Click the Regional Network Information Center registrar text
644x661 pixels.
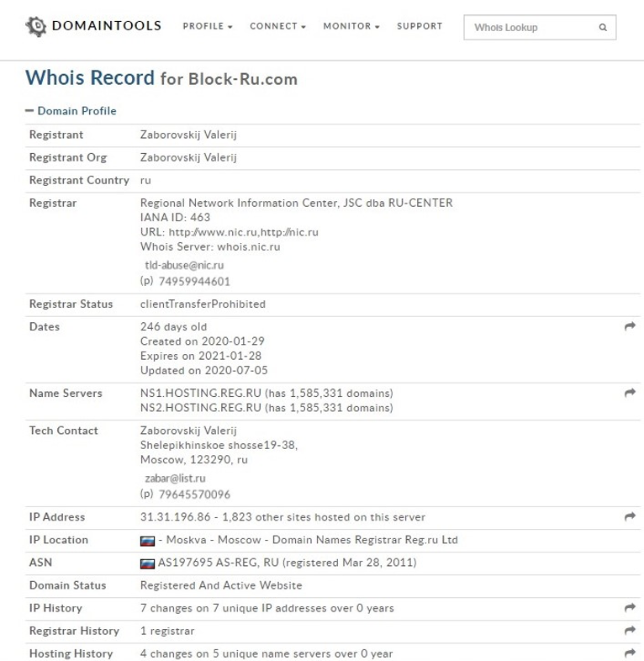296,203
